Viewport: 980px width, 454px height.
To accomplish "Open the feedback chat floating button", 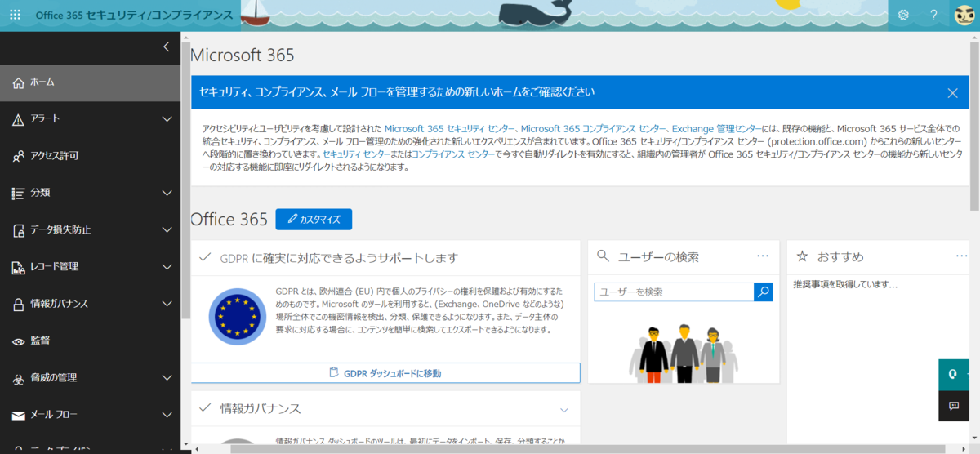I will 952,405.
